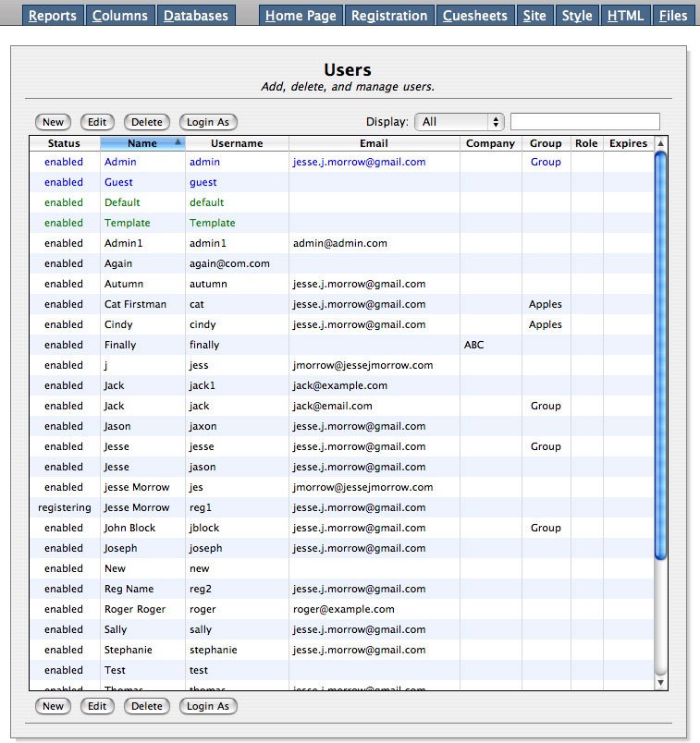Image resolution: width=700 pixels, height=743 pixels.
Task: Reverse sort on the Name column header
Action: coord(142,143)
